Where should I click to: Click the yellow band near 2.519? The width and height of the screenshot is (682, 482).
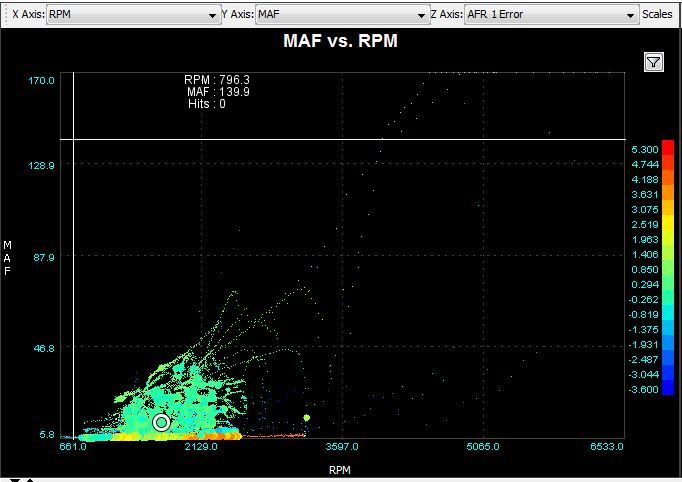click(x=668, y=224)
